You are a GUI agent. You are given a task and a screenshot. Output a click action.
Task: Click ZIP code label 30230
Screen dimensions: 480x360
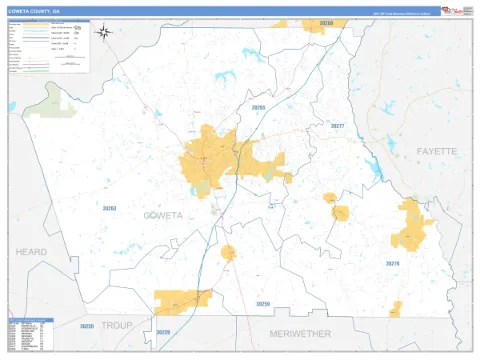[x=87, y=326]
